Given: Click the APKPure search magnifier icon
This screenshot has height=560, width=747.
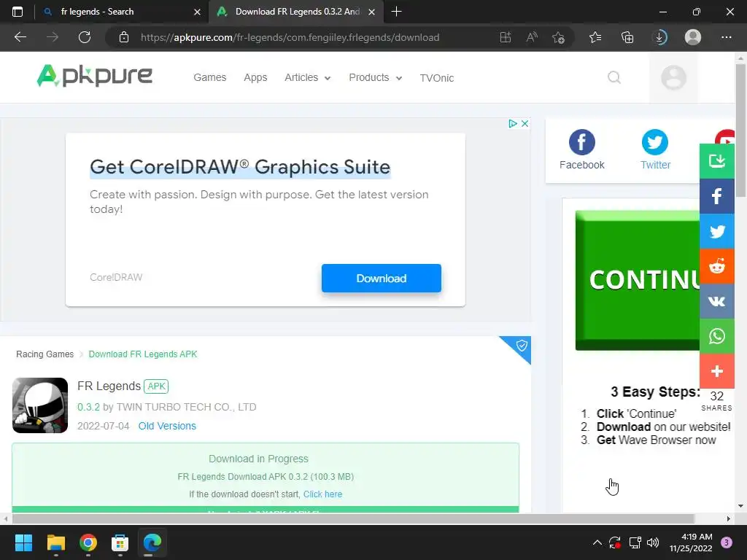Looking at the screenshot, I should tap(614, 77).
